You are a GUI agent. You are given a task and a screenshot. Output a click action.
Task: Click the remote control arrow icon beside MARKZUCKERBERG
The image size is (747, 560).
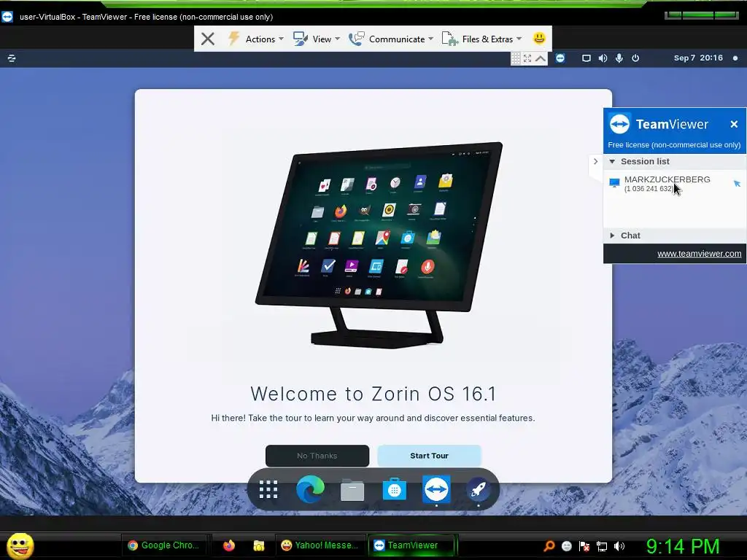[x=737, y=183]
